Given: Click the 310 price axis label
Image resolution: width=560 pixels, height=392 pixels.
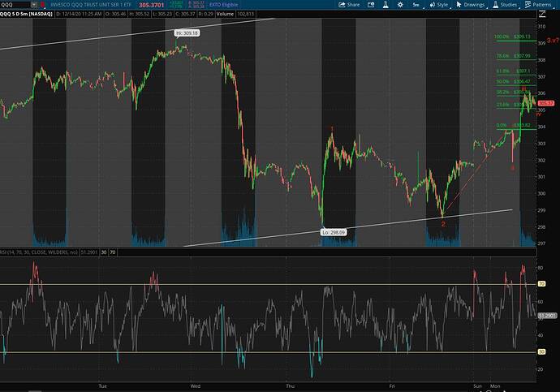Looking at the screenshot, I should 541,27.
